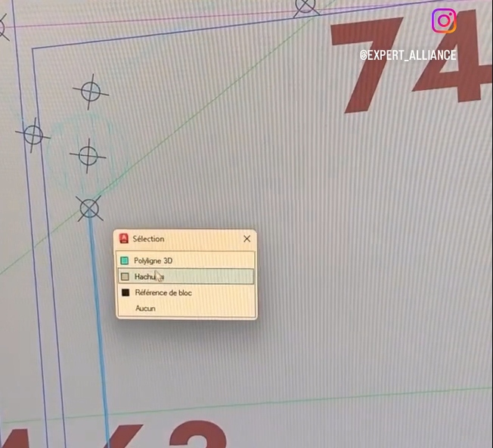The height and width of the screenshot is (448, 493).
Task: Select Polyligne 3D in the Sélection list
Action: coord(185,260)
